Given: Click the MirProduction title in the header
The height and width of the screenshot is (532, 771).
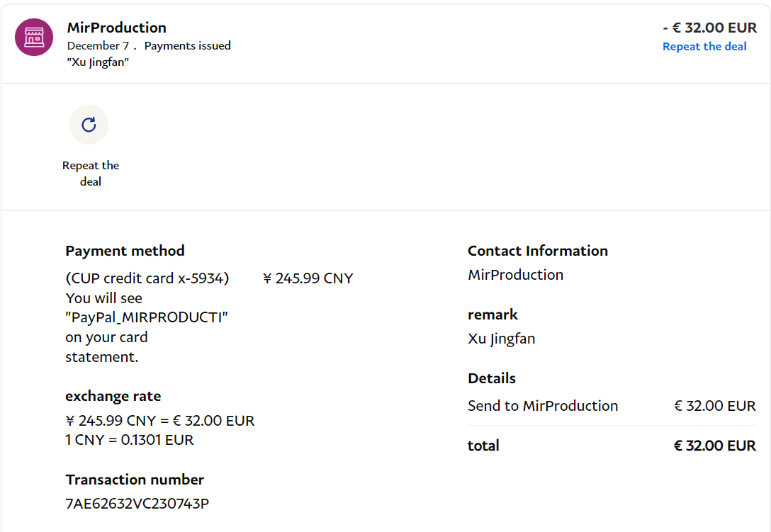Looking at the screenshot, I should pos(116,28).
